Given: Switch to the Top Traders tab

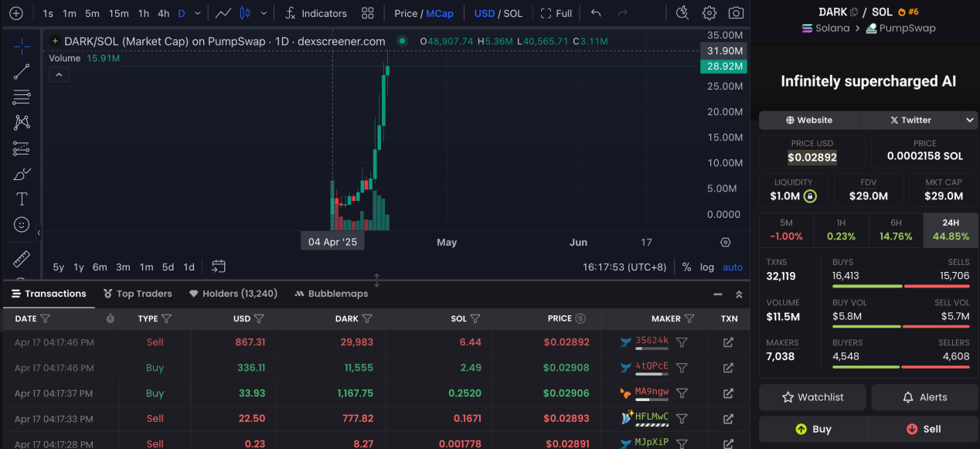Looking at the screenshot, I should pos(138,294).
